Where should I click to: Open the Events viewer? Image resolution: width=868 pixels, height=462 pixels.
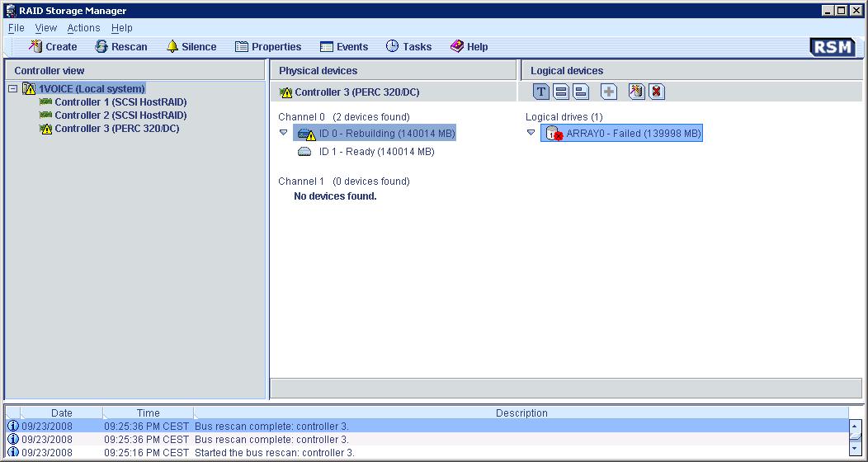click(344, 46)
